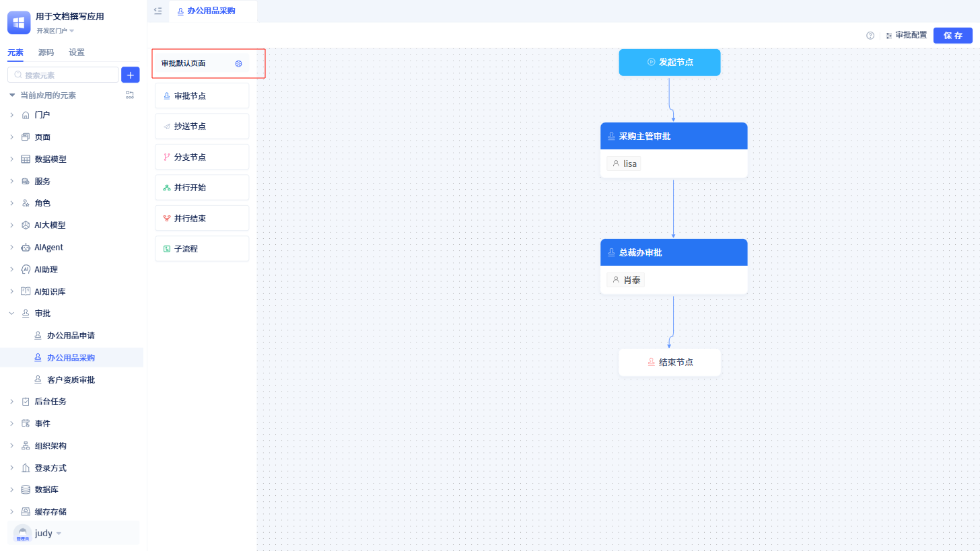Click the 组织架构 org chart icon
This screenshot has width=980, height=551.
pos(26,446)
